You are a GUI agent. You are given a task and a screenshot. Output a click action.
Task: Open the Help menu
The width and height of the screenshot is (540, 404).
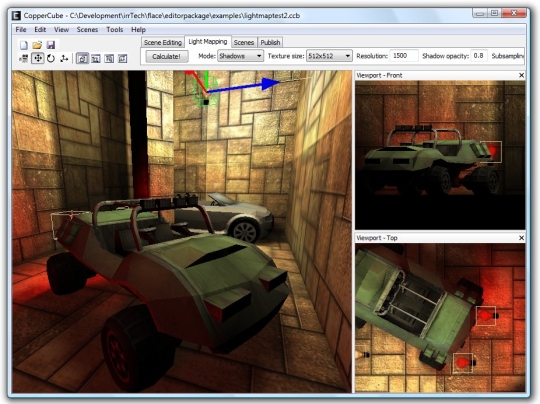pos(138,30)
